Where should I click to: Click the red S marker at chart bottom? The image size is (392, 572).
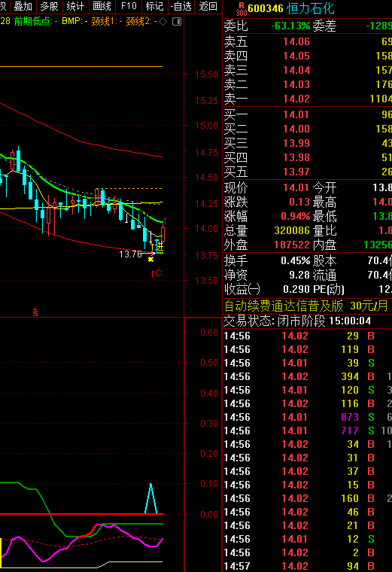[35, 312]
